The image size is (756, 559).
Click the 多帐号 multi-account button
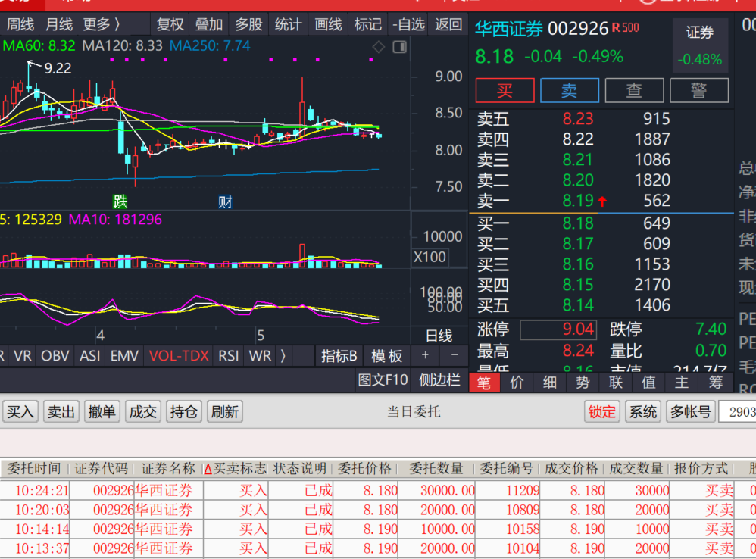coord(690,411)
